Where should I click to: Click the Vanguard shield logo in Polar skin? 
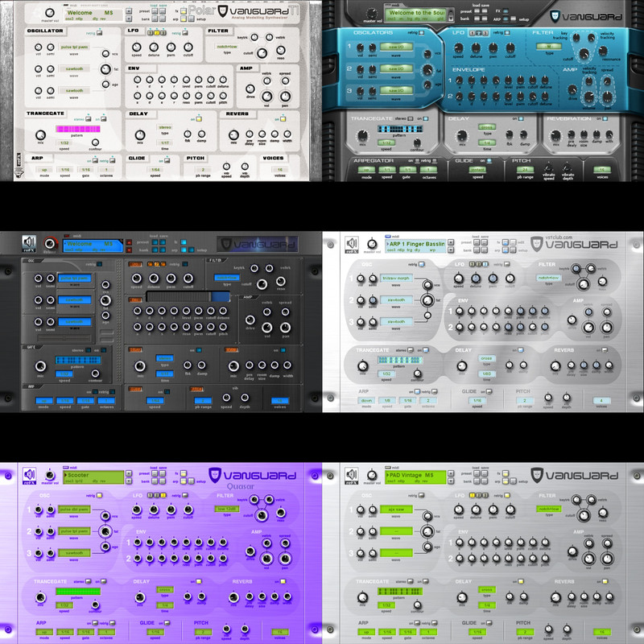click(223, 11)
